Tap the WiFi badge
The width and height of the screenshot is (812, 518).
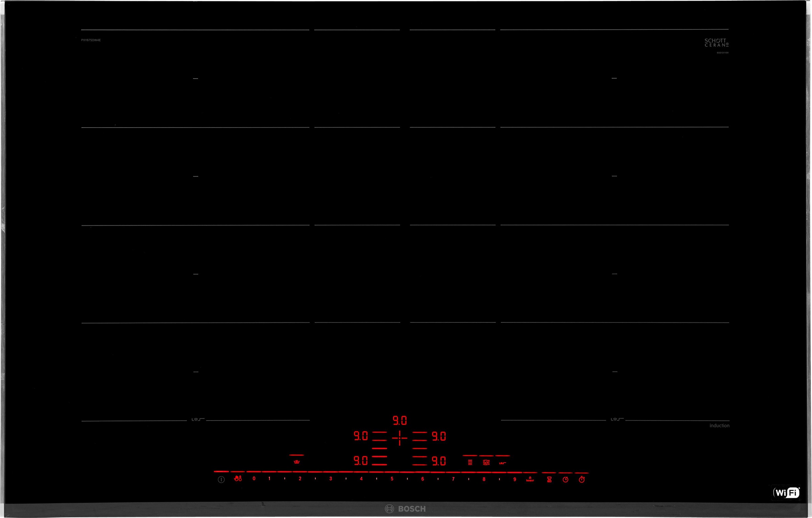(x=787, y=493)
